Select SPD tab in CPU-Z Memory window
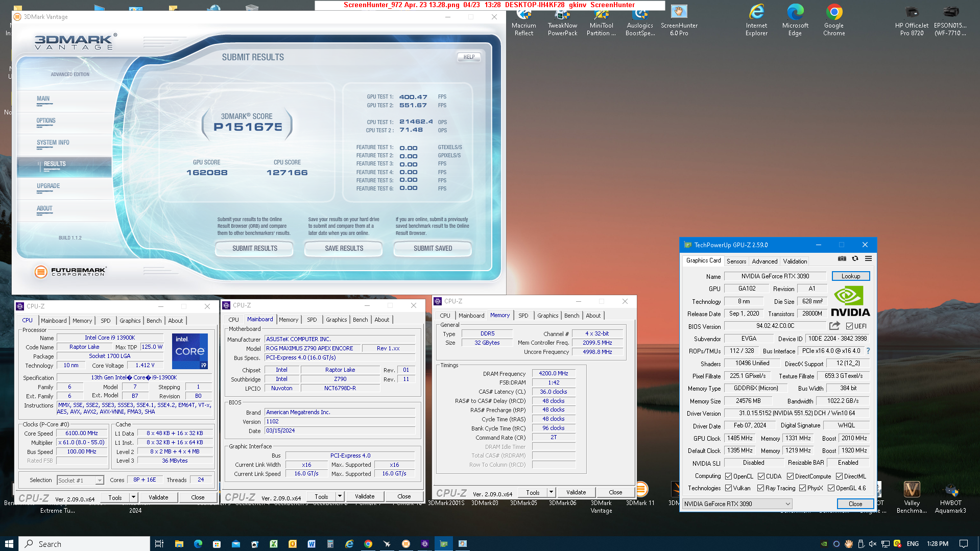This screenshot has height=551, width=980. click(523, 316)
